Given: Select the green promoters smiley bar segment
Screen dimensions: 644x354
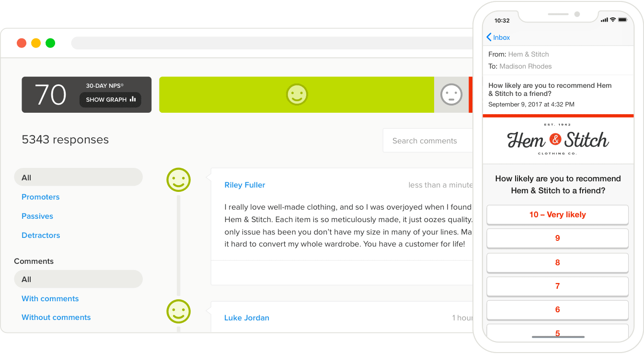Looking at the screenshot, I should [297, 94].
